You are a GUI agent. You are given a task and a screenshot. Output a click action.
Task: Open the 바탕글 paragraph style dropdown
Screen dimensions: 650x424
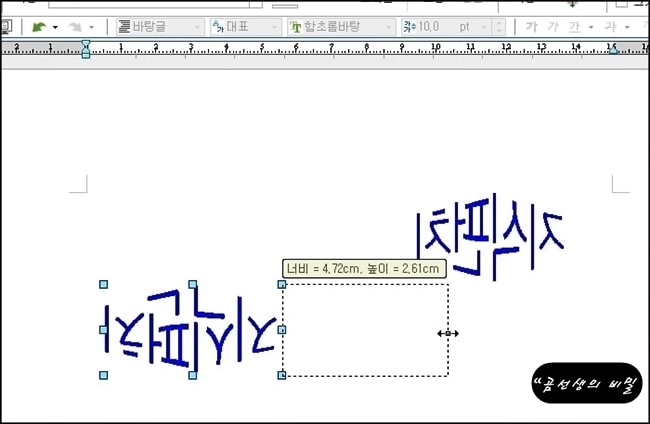pos(160,27)
